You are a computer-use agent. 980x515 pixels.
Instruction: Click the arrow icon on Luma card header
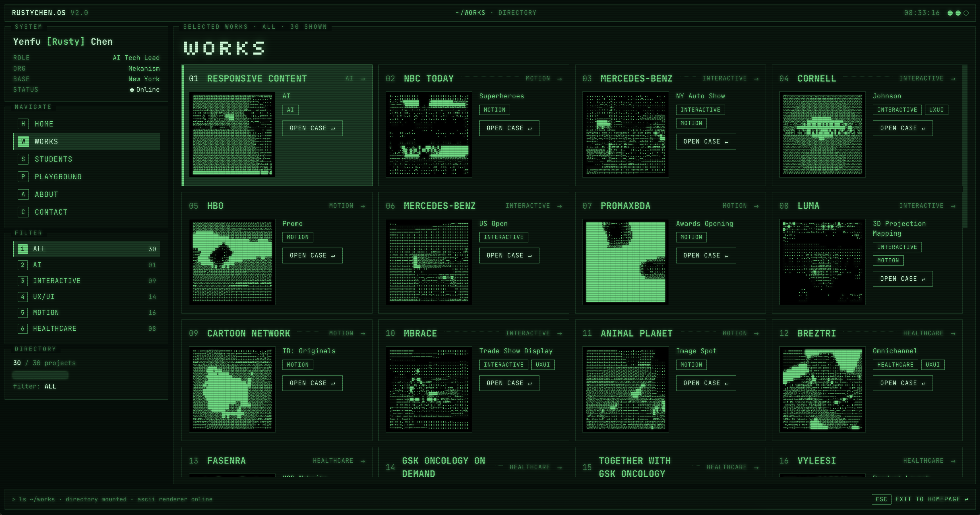coord(953,206)
